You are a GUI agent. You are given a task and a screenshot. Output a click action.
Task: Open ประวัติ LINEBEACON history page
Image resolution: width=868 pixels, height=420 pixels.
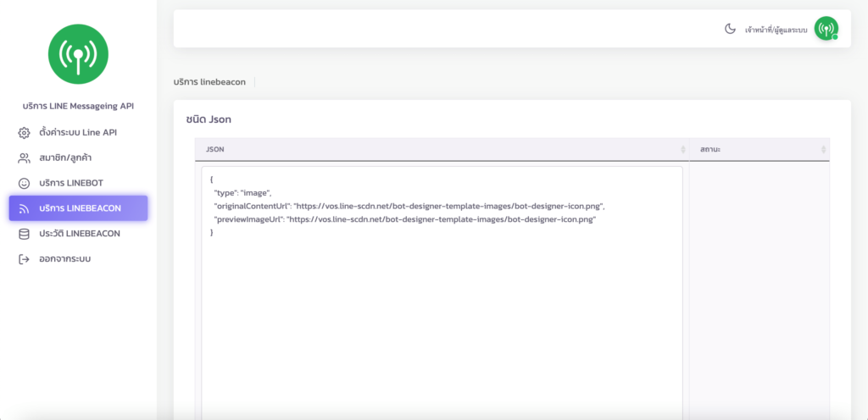click(x=78, y=234)
